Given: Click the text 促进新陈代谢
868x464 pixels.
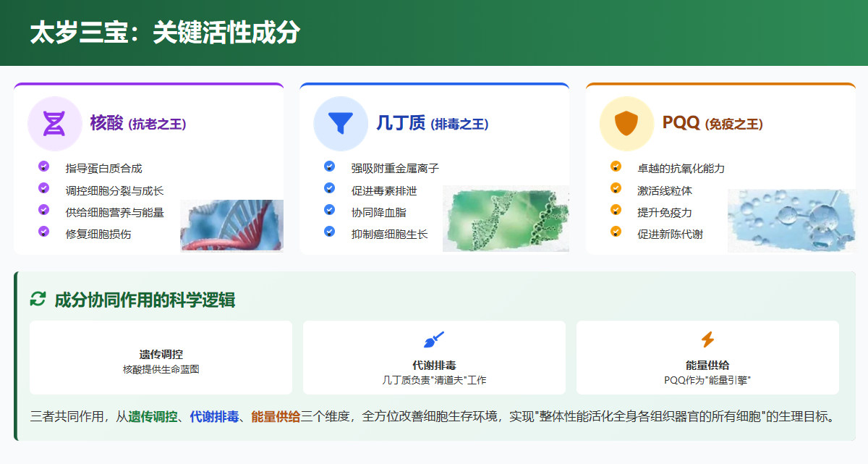Looking at the screenshot, I should pyautogui.click(x=670, y=235).
